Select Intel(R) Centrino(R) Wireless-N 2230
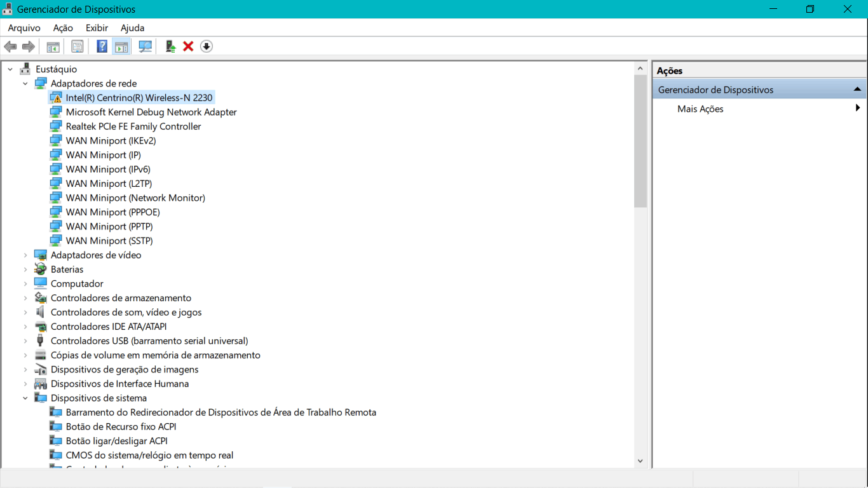The width and height of the screenshot is (868, 488). [139, 98]
